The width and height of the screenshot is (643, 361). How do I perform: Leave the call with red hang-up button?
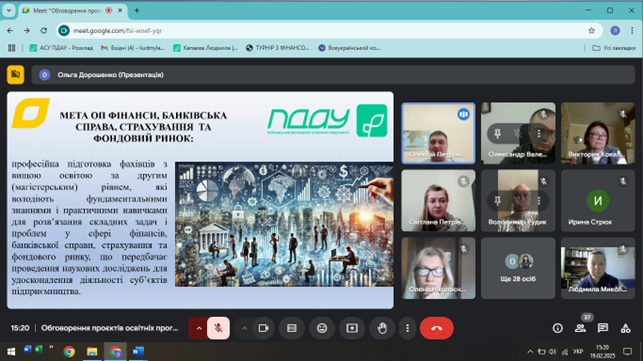[437, 328]
